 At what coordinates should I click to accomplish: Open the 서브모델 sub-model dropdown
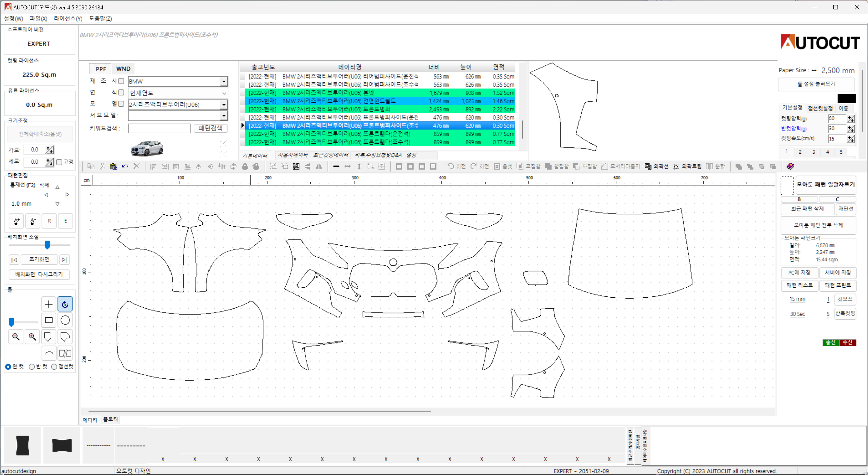pyautogui.click(x=224, y=116)
